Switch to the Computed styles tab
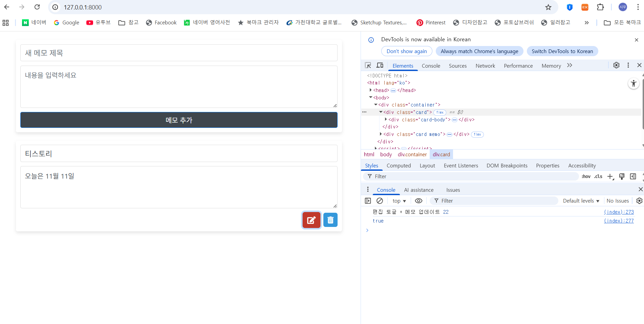 click(399, 166)
